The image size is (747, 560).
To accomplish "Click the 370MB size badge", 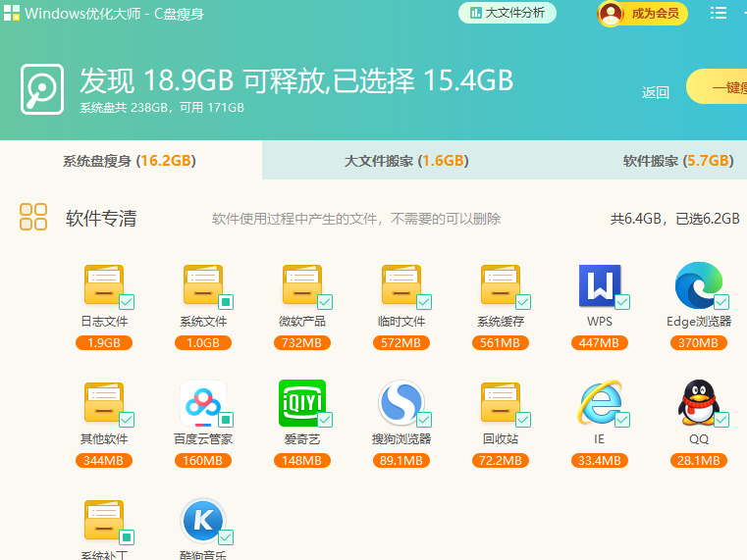I will point(698,342).
